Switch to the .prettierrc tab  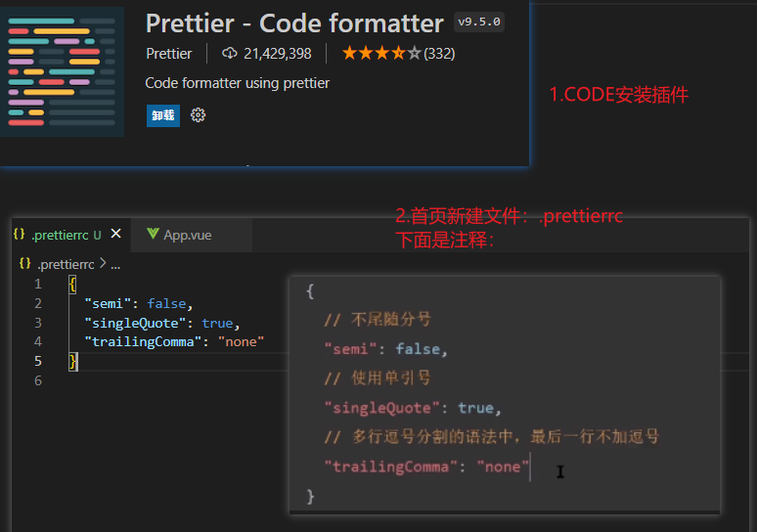[x=71, y=235]
